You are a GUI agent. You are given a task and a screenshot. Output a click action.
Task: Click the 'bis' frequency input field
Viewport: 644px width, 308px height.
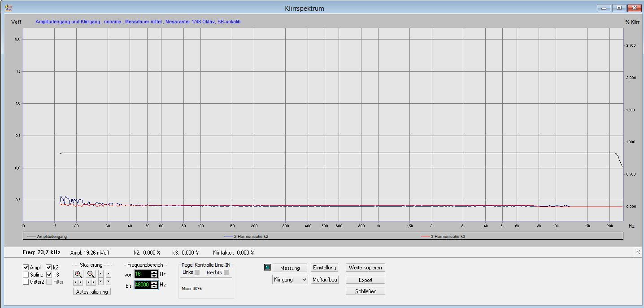[142, 285]
